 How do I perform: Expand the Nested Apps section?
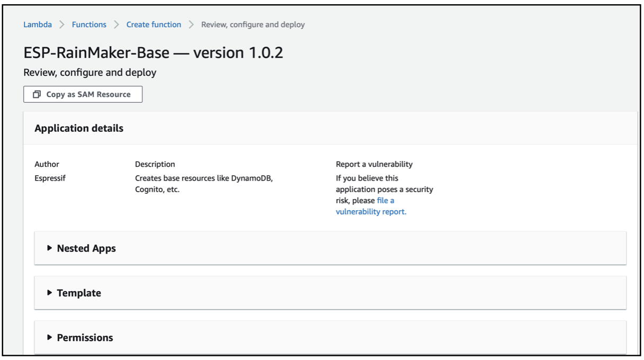(x=330, y=248)
